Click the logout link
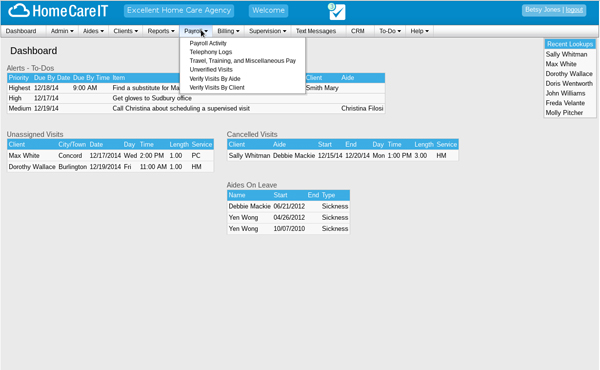The height and width of the screenshot is (370, 600). pyautogui.click(x=574, y=10)
